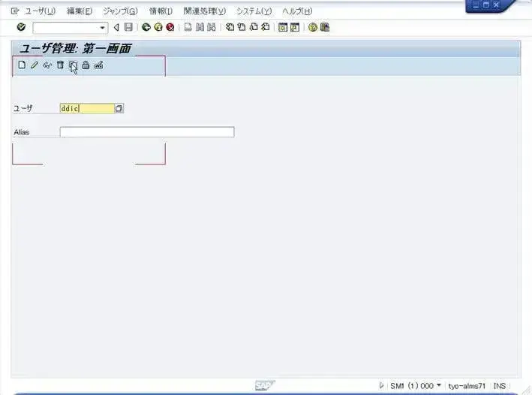Click the ユーザ field containing ddic
This screenshot has width=532, height=395.
[x=87, y=108]
